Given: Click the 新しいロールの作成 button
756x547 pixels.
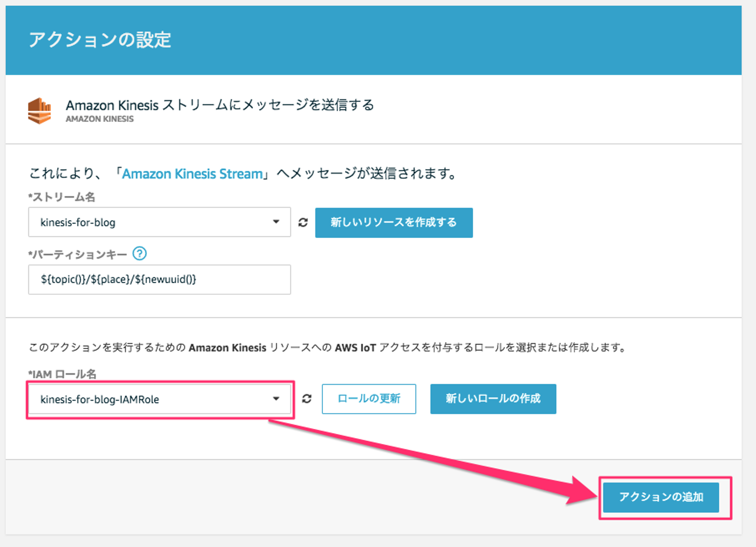Looking at the screenshot, I should [492, 399].
